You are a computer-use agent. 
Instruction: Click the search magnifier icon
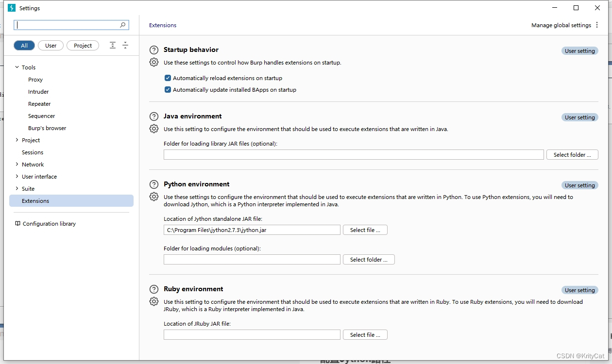[x=123, y=25]
